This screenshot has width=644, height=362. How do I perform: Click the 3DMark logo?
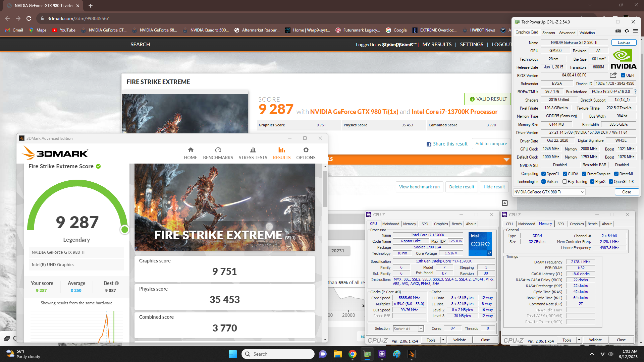(x=55, y=153)
